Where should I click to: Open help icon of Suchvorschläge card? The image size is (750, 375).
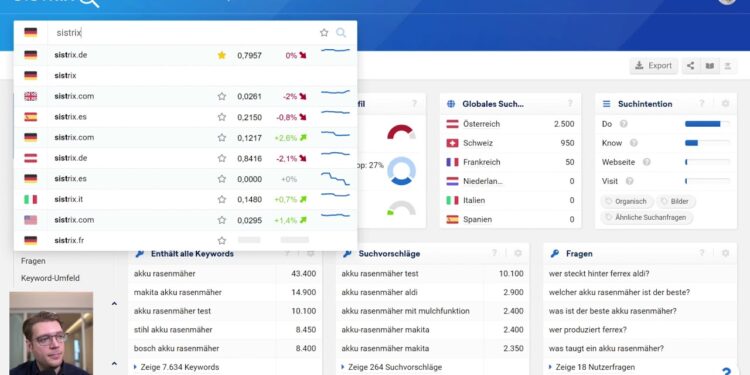pos(494,254)
